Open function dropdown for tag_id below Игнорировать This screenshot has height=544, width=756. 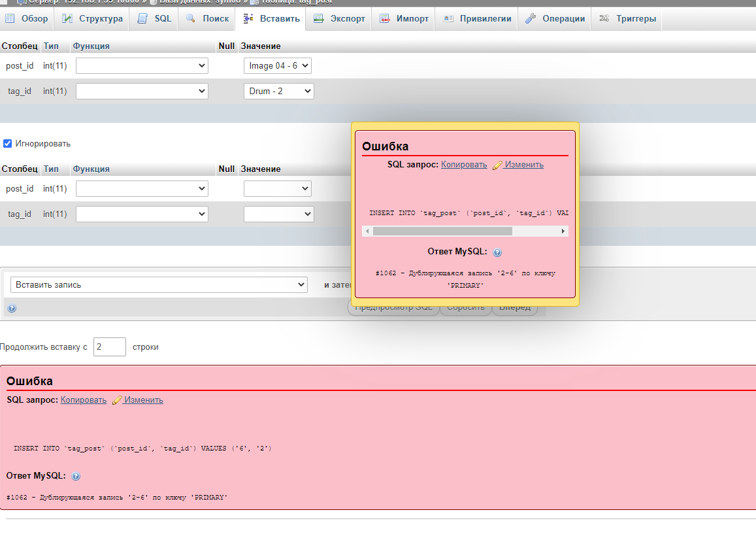142,214
